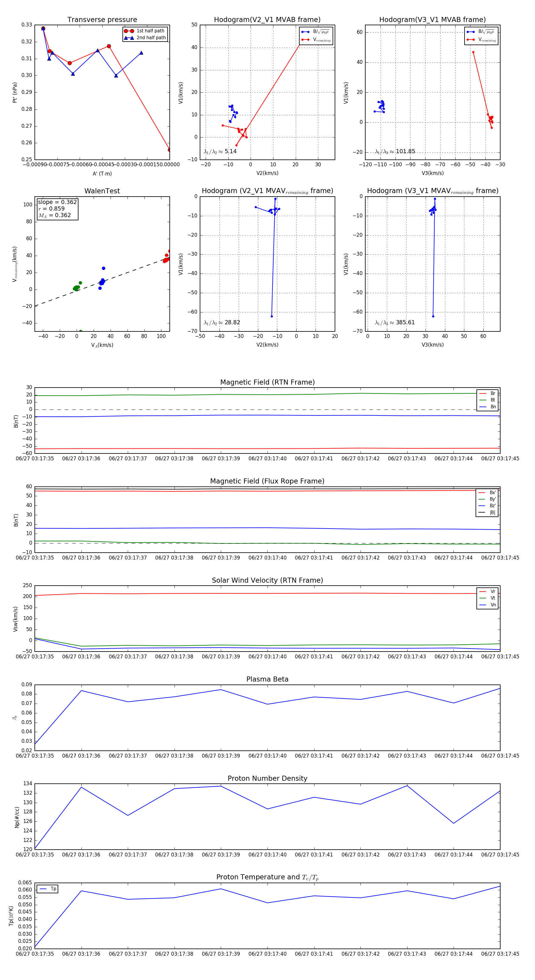535x980 pixels.
Task: Click 03:17:40 time tick under Plasma Beta plot
Action: (x=267, y=756)
